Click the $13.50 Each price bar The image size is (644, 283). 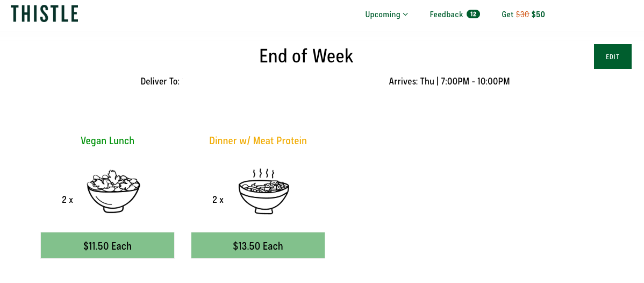point(258,245)
